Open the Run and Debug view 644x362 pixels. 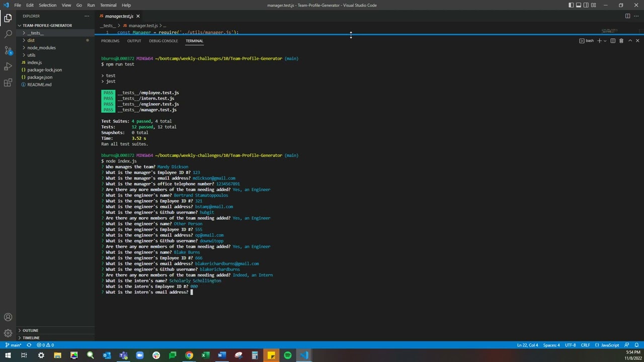(x=8, y=66)
